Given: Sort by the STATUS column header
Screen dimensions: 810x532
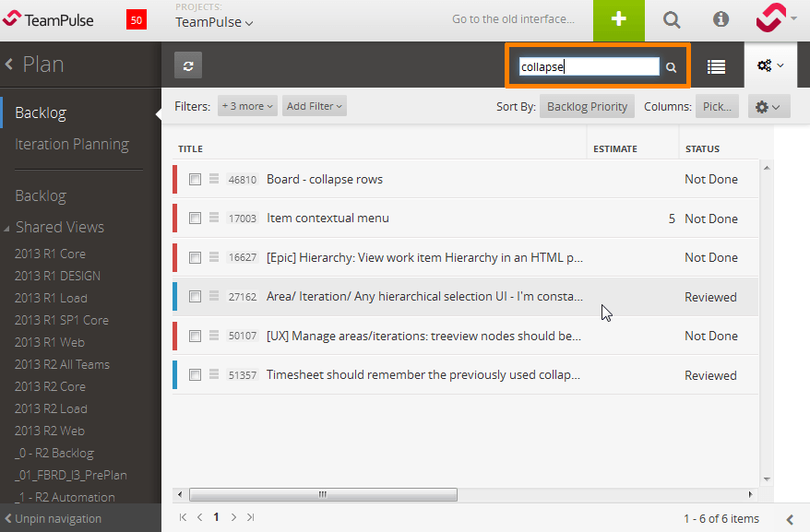Looking at the screenshot, I should 702,148.
